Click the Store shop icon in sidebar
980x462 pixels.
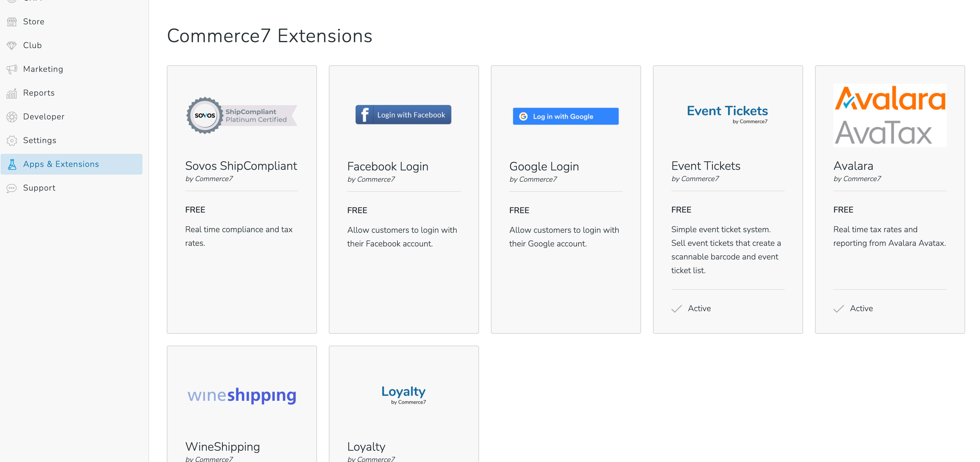tap(12, 22)
